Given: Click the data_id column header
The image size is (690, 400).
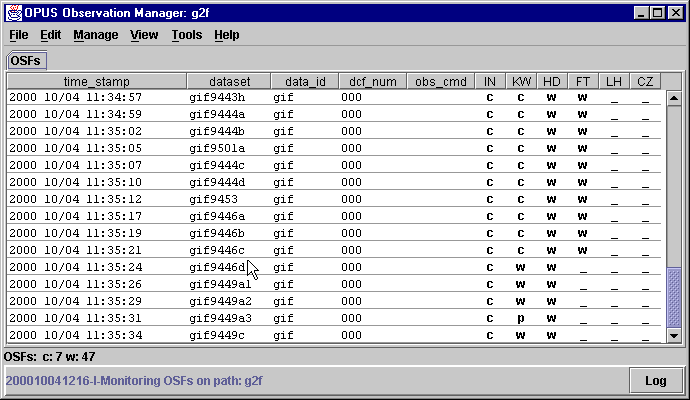Looking at the screenshot, I should 305,81.
